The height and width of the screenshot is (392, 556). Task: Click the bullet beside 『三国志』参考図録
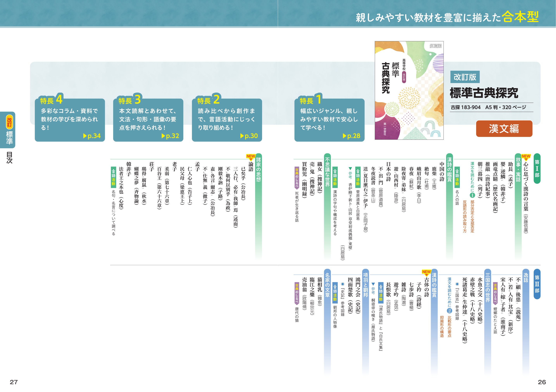pos(457,284)
